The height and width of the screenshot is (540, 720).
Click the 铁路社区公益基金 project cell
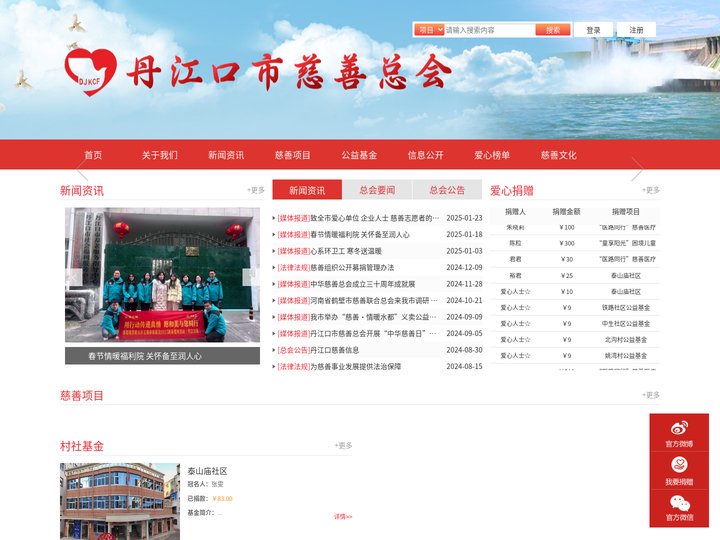[626, 308]
